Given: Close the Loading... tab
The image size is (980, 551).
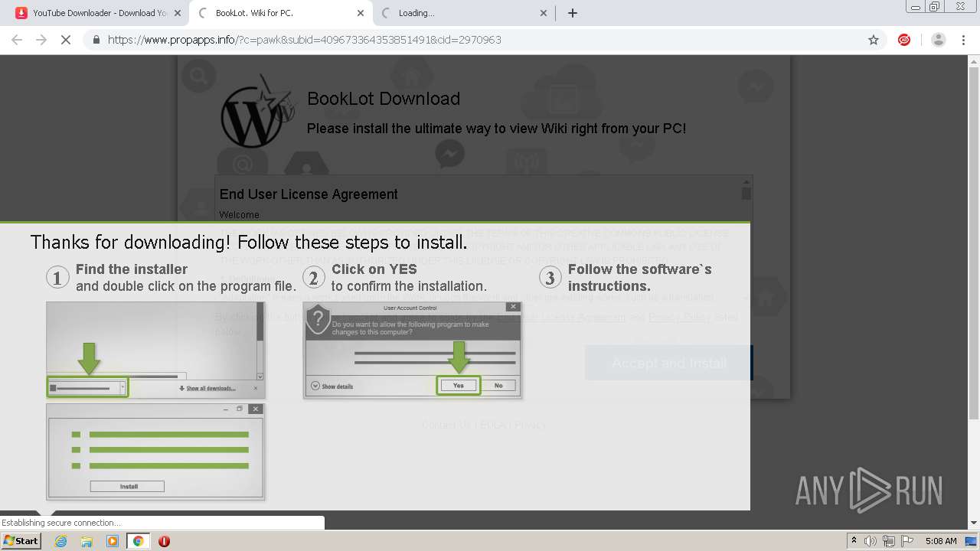Looking at the screenshot, I should tap(544, 13).
